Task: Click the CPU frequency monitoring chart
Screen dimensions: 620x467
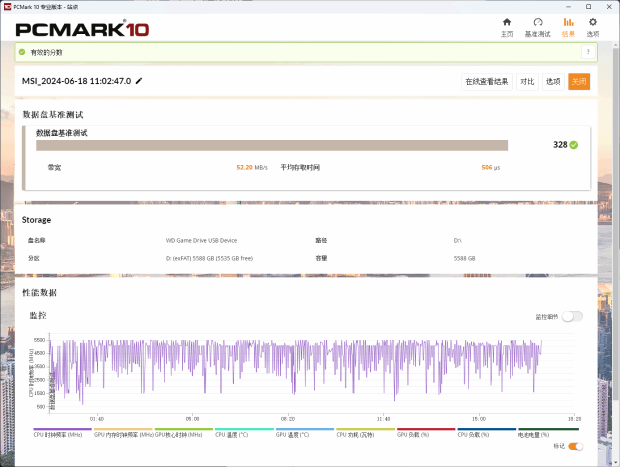Action: 312,374
